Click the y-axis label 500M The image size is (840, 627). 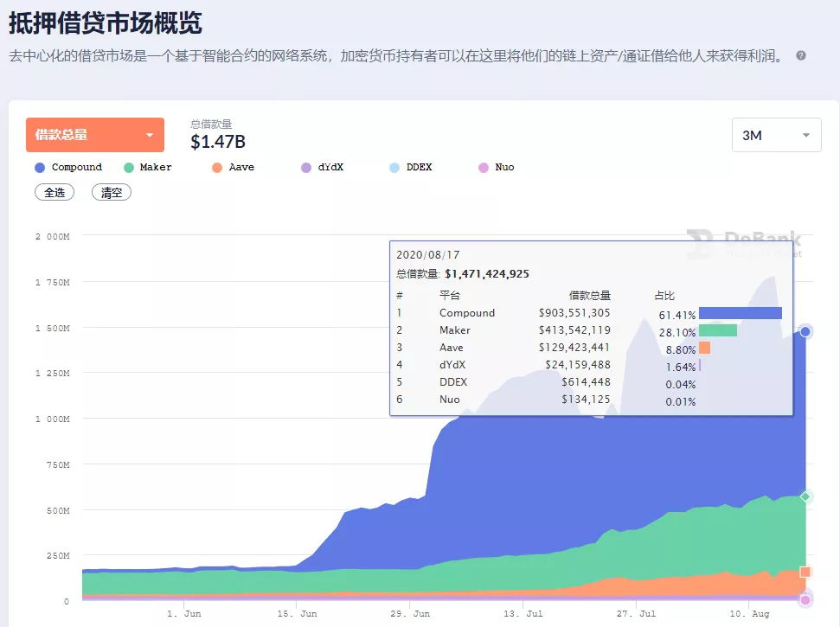58,511
